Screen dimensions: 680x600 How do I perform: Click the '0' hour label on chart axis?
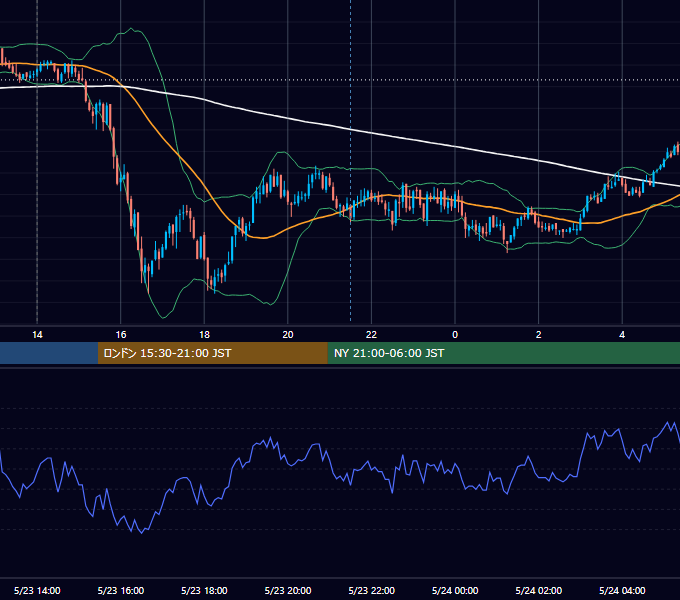455,335
